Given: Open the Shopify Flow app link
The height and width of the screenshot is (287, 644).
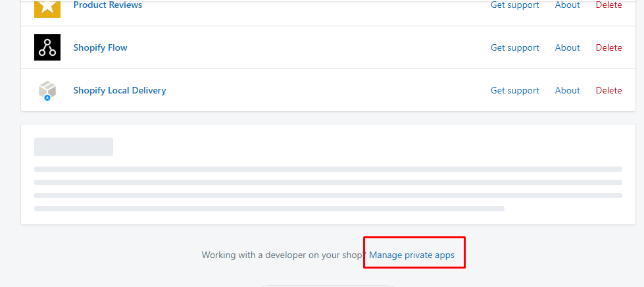Looking at the screenshot, I should [100, 47].
